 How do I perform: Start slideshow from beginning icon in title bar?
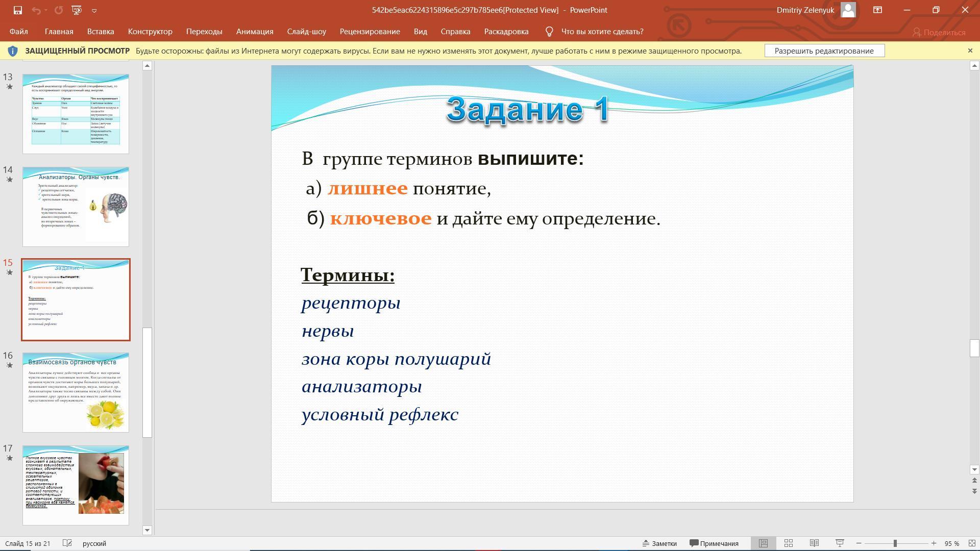(x=77, y=10)
